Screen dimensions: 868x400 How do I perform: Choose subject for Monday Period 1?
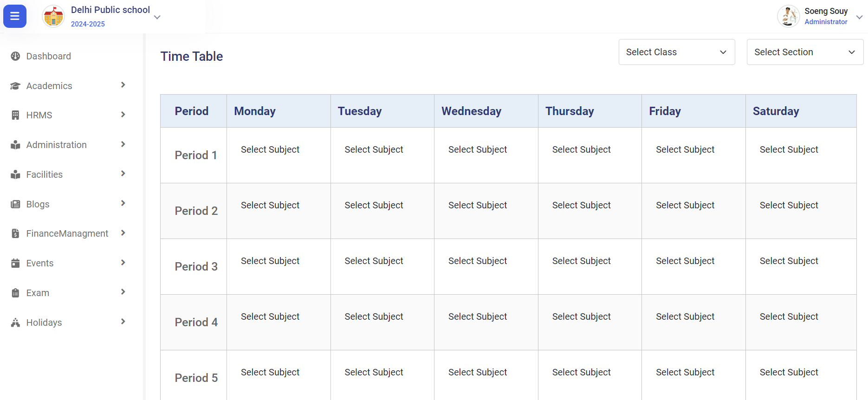tap(270, 149)
